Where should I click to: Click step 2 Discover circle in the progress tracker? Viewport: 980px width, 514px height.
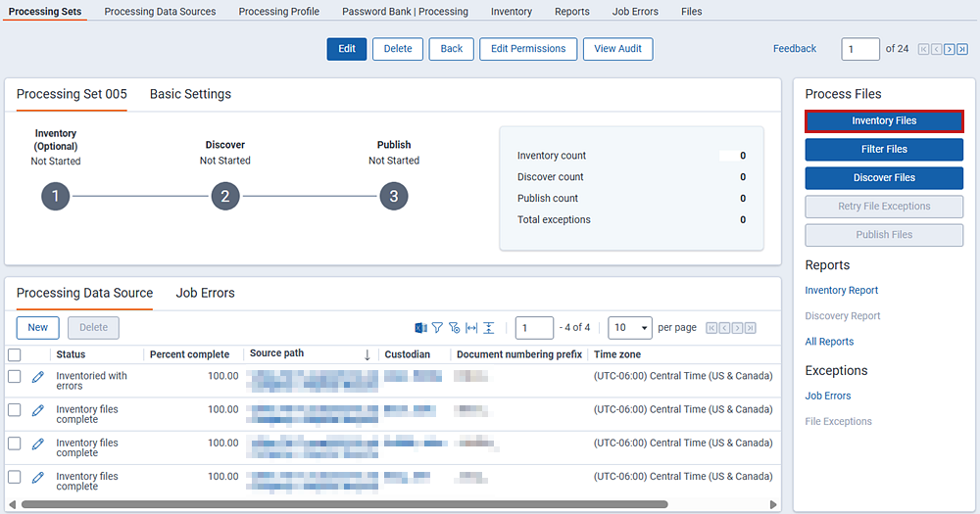(x=224, y=197)
